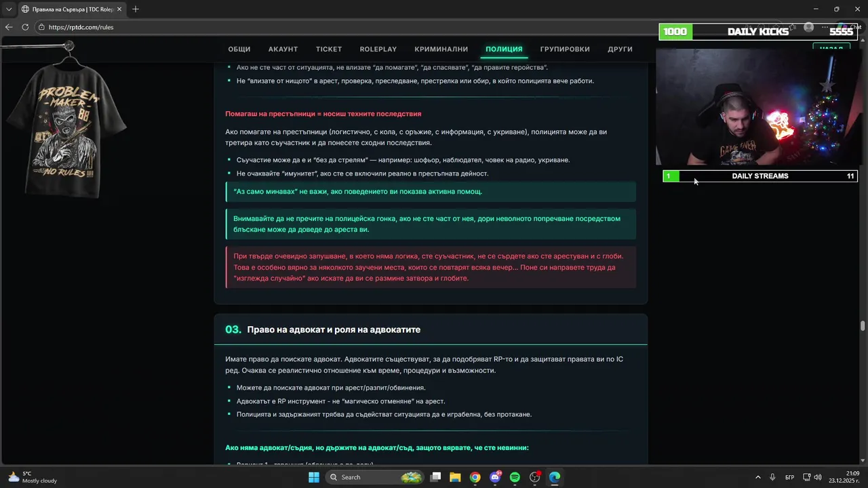Open the ОБЩИ rules tab
Image resolution: width=868 pixels, height=488 pixels.
click(x=239, y=49)
